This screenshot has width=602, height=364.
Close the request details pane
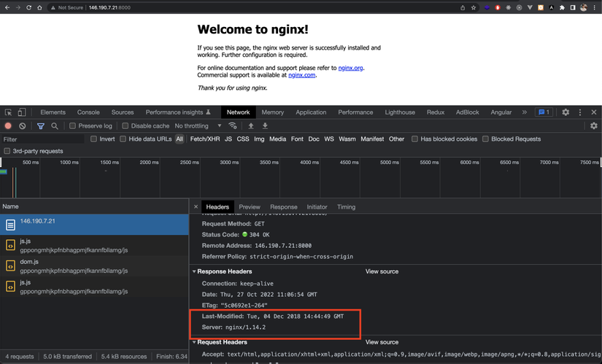point(196,206)
